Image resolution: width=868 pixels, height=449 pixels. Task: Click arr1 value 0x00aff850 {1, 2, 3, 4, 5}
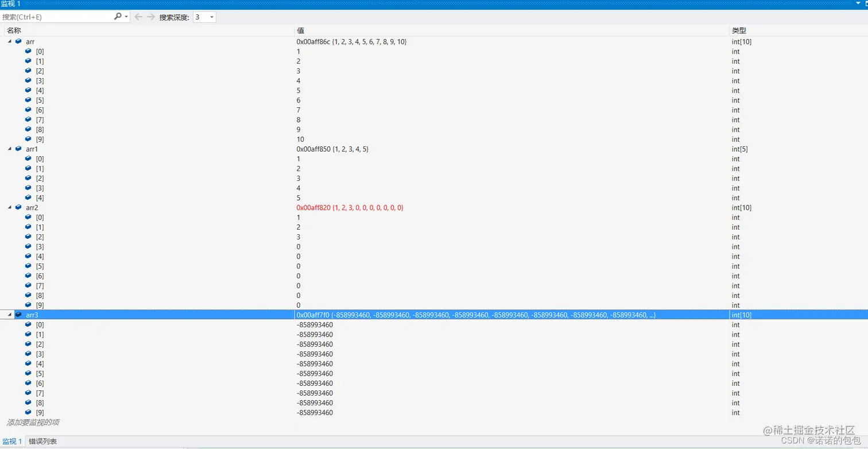pyautogui.click(x=332, y=149)
